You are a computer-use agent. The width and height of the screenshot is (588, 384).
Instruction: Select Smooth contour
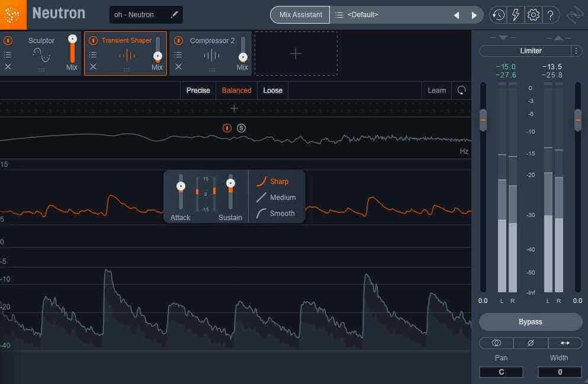click(x=275, y=214)
